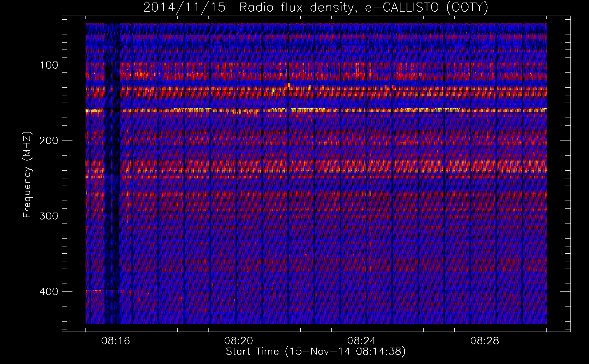Click the 08:20 time tick label
This screenshot has height=364, width=589.
pyautogui.click(x=239, y=341)
